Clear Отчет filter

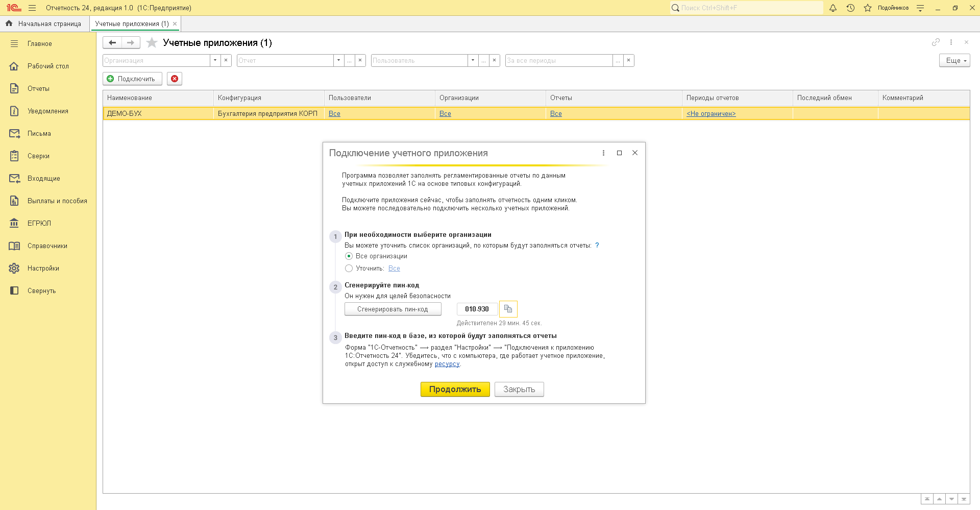pos(360,60)
